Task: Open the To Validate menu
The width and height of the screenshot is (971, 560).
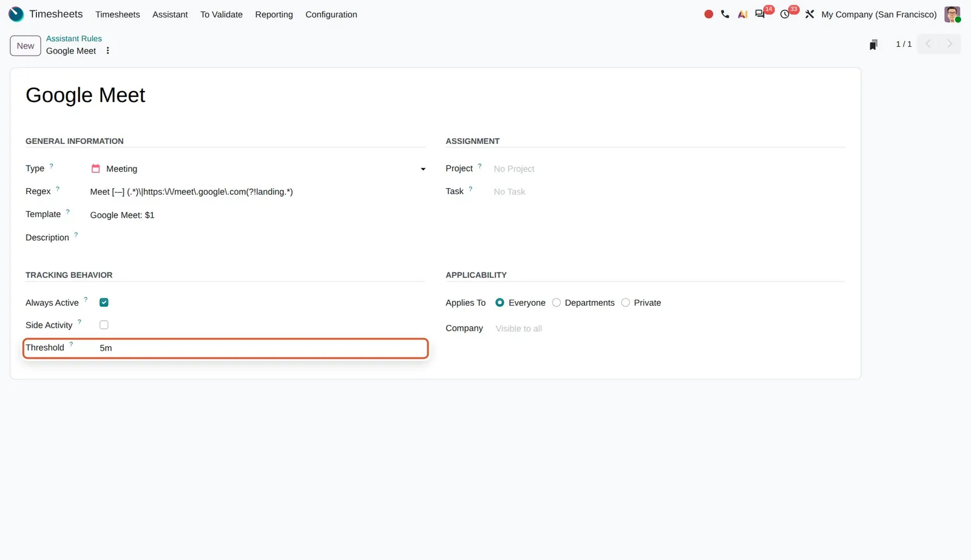Action: 222,15
